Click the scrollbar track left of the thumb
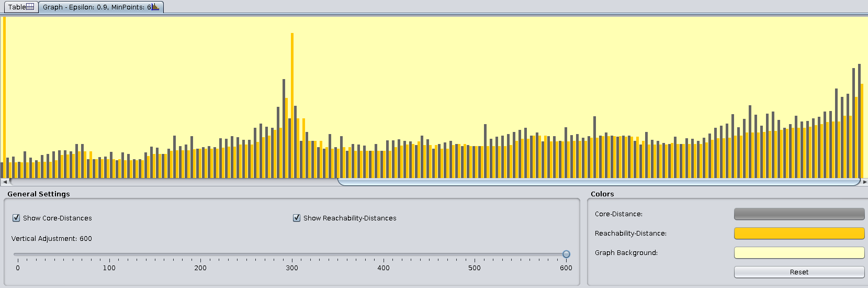Image resolution: width=868 pixels, height=288 pixels. click(173, 182)
